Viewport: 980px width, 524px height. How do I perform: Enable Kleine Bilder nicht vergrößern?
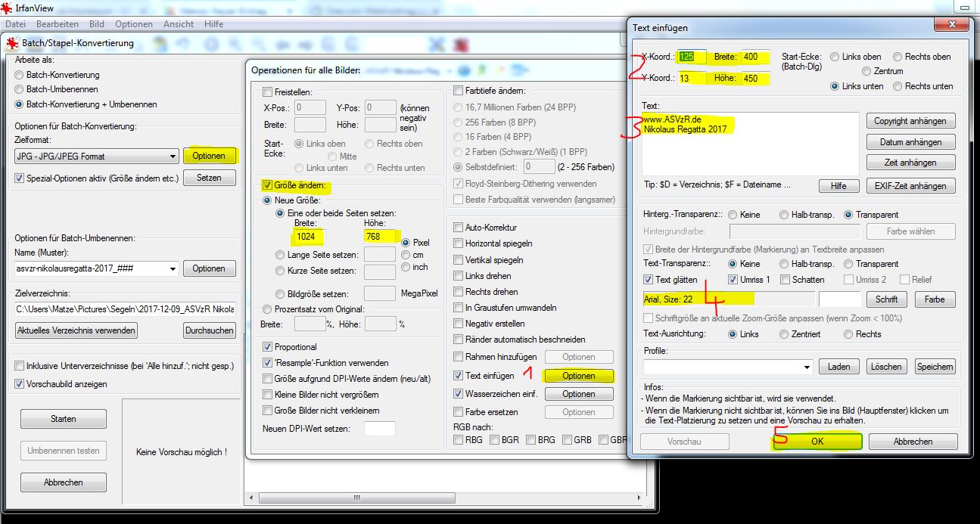click(x=268, y=395)
